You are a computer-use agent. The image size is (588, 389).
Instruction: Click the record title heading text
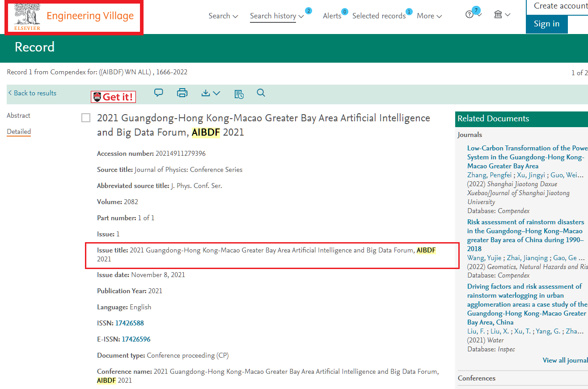[263, 125]
